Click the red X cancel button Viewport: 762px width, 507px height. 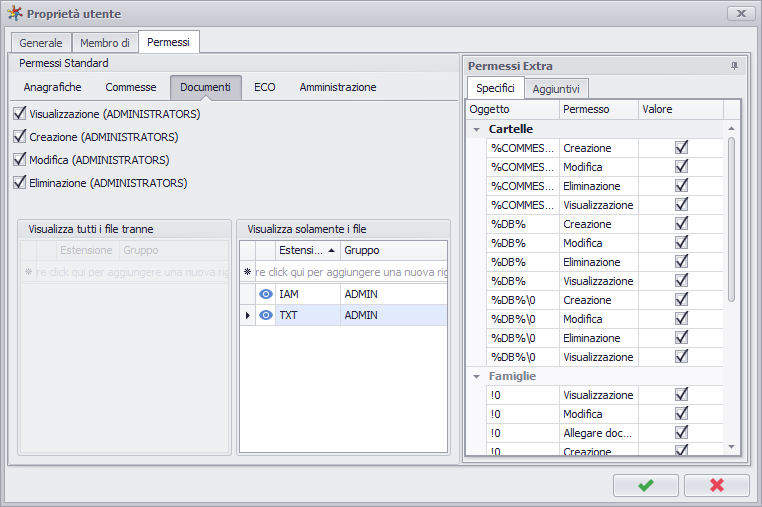[717, 485]
